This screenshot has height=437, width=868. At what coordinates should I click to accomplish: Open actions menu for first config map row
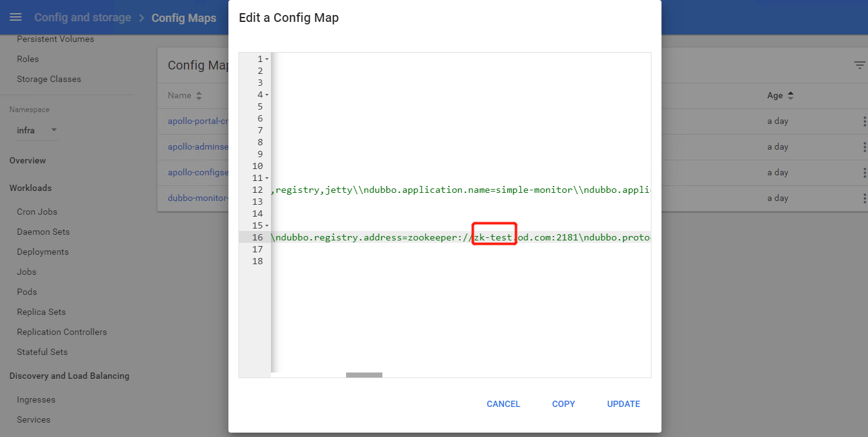pos(864,121)
